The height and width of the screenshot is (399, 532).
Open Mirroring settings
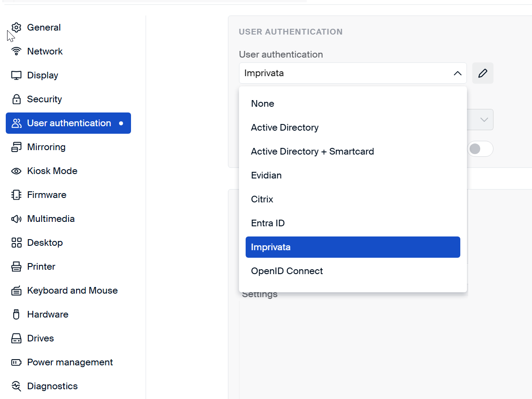(x=68, y=147)
